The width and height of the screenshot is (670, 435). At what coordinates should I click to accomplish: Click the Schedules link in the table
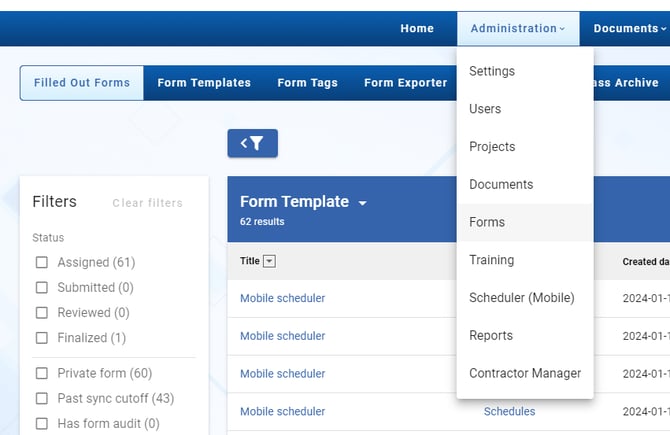click(x=509, y=411)
